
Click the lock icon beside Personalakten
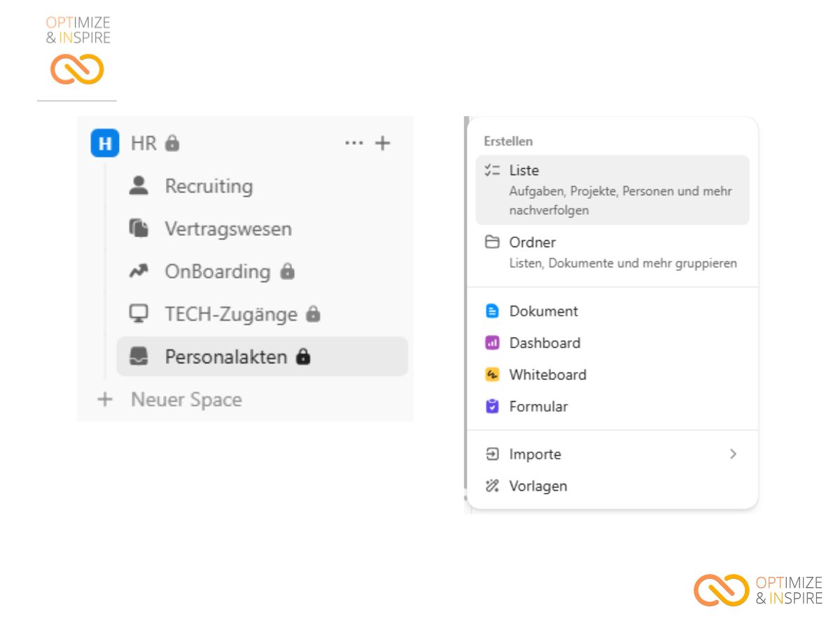[302, 357]
